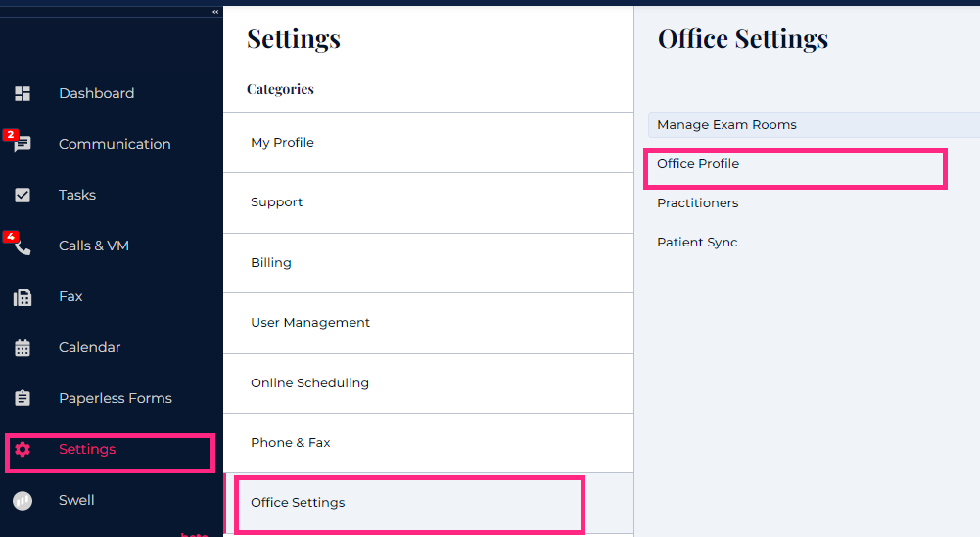Click the Paperless Forms clipboard icon
Viewport: 980px width, 537px height.
coord(23,399)
